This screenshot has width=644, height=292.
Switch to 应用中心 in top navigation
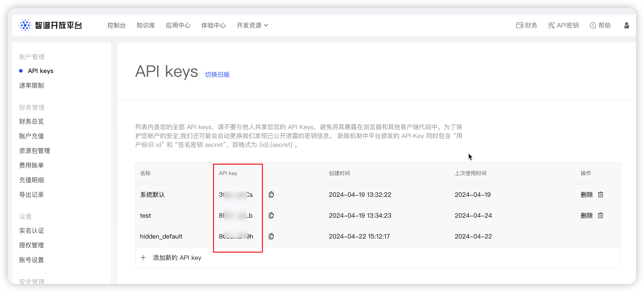pyautogui.click(x=178, y=25)
